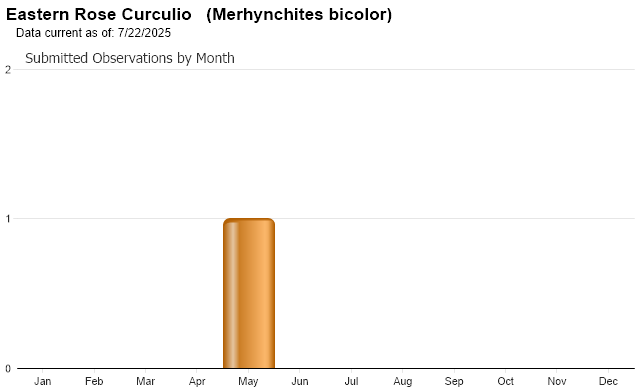Click the Dec axis label
640x390 pixels.
(x=608, y=381)
